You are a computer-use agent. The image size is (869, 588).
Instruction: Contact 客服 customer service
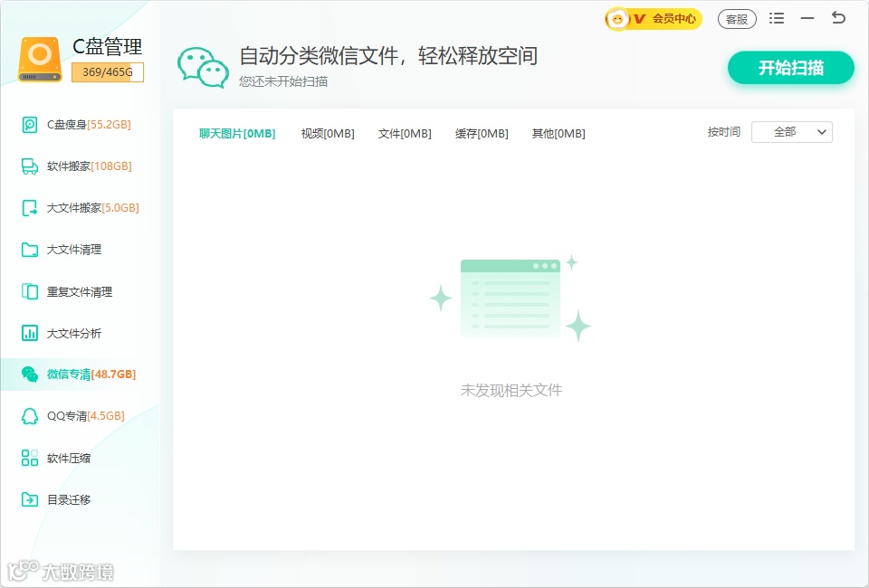coord(737,19)
